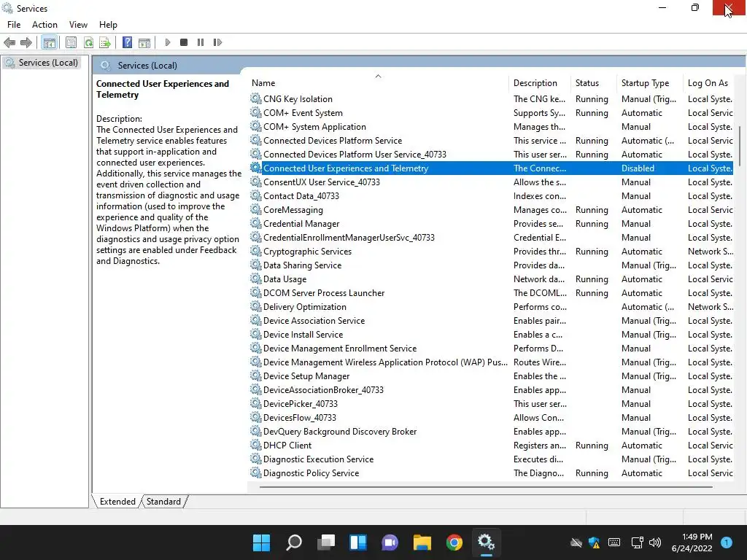
Task: Open File Explorer in taskbar
Action: (422, 542)
